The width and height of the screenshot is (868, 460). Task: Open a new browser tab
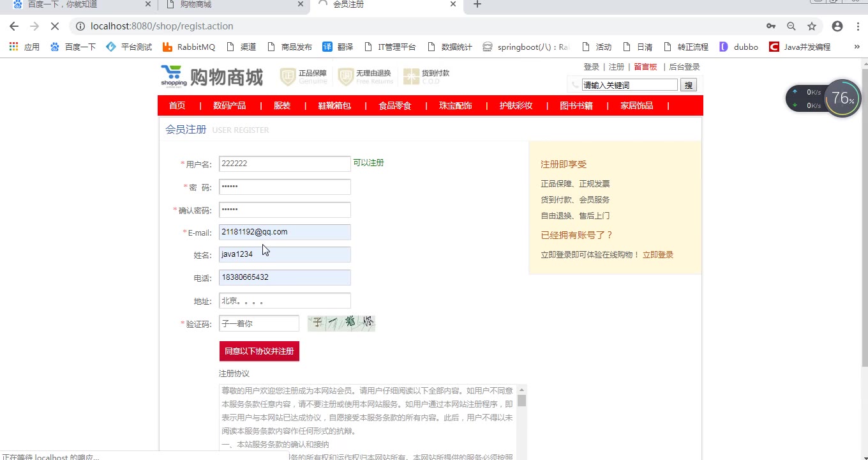[x=477, y=4]
